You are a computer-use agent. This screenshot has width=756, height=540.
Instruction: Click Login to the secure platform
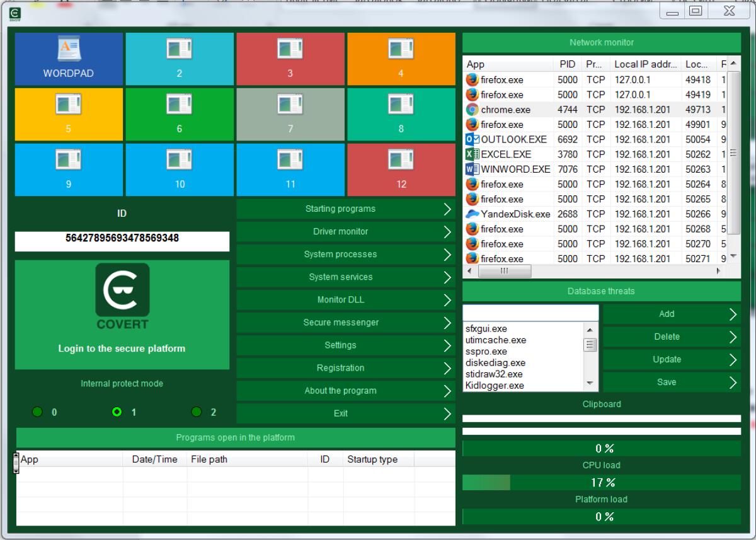(122, 348)
